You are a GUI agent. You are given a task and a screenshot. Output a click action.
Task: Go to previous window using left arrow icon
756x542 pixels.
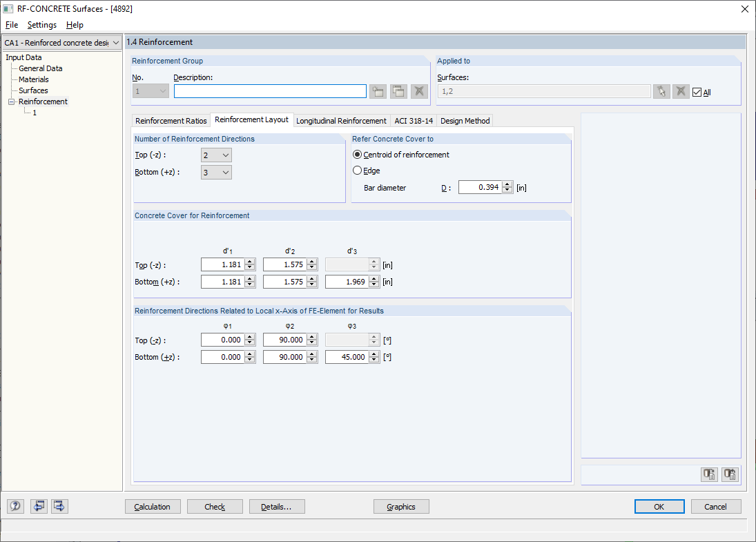(39, 506)
